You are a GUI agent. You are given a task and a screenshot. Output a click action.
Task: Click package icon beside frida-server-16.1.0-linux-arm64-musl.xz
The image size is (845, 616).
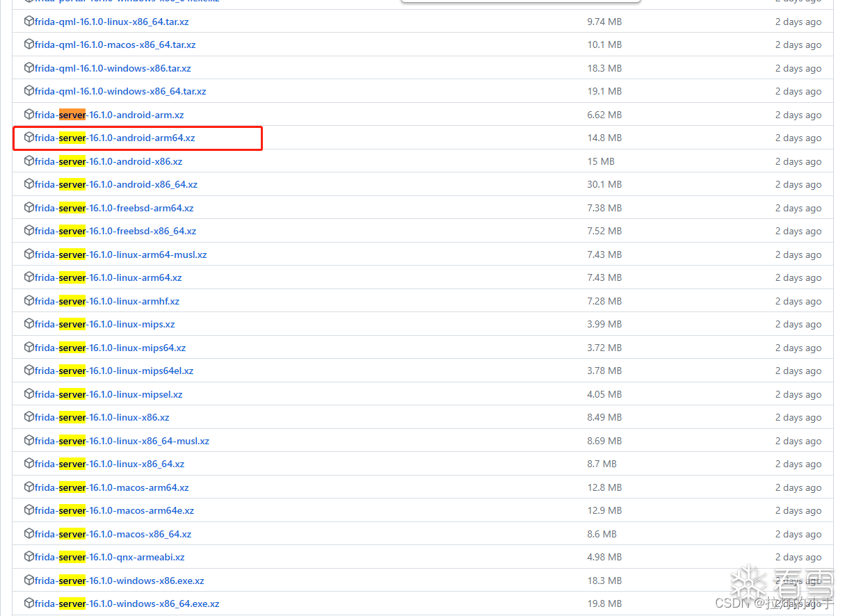click(29, 254)
